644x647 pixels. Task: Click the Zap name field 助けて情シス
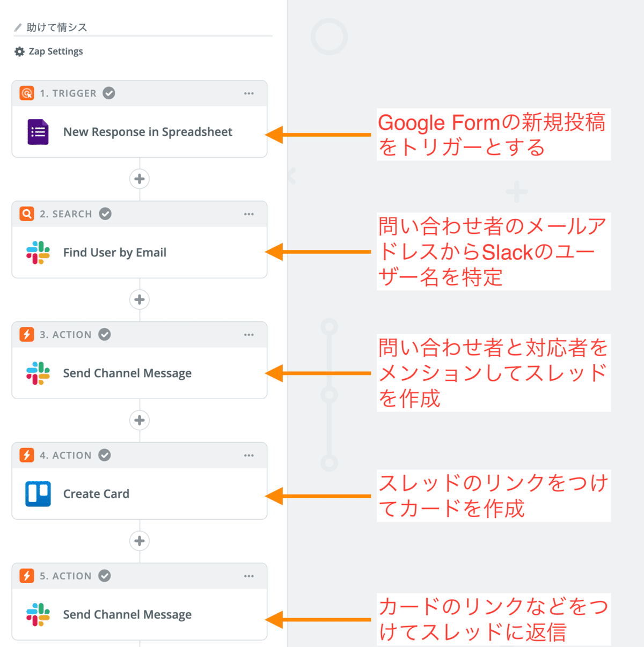pyautogui.click(x=57, y=27)
